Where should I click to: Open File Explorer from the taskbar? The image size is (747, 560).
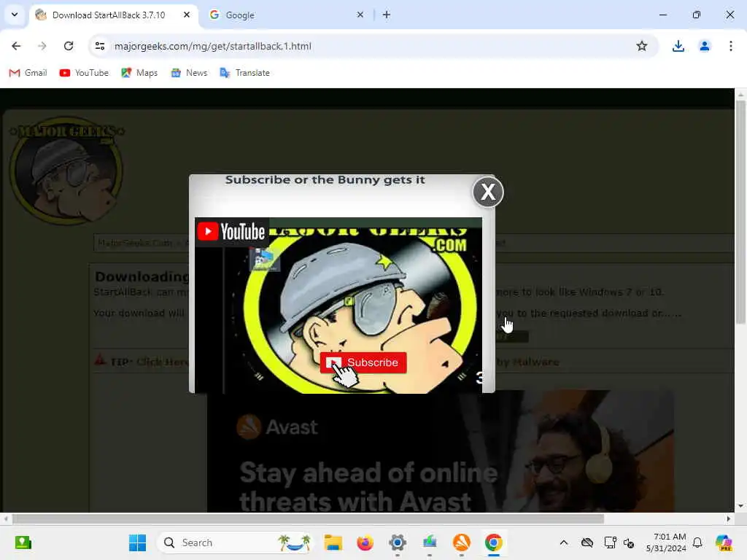click(x=333, y=542)
